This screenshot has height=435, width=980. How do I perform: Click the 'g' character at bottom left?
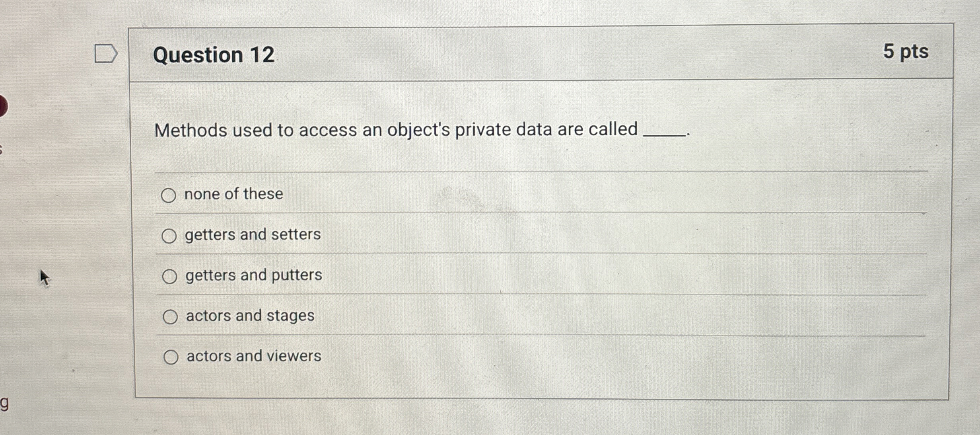[5, 404]
